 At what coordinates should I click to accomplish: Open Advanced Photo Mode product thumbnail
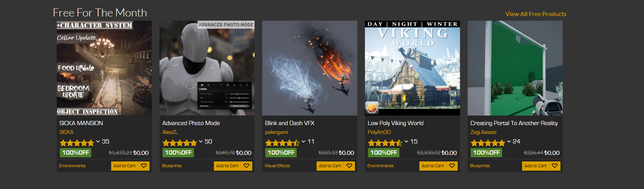(x=207, y=68)
